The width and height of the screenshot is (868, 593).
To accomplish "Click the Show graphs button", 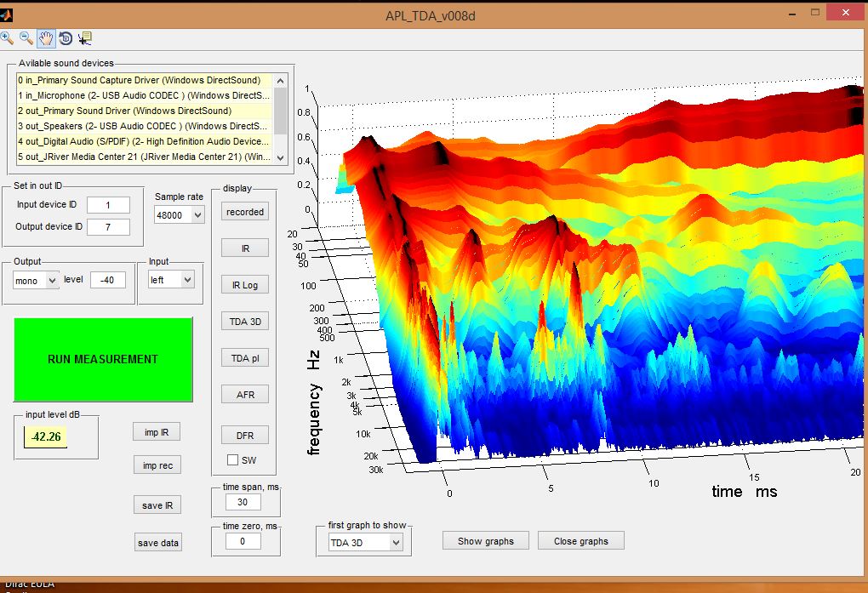I will [485, 541].
